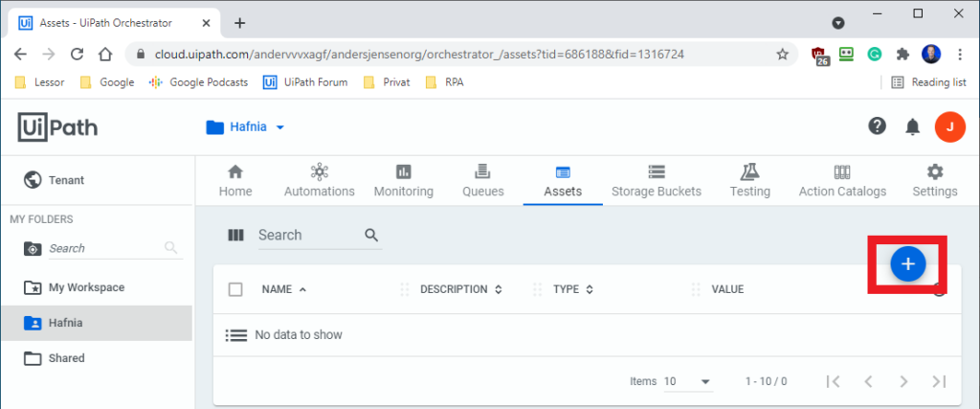Switch to the Automations tab

(x=320, y=181)
